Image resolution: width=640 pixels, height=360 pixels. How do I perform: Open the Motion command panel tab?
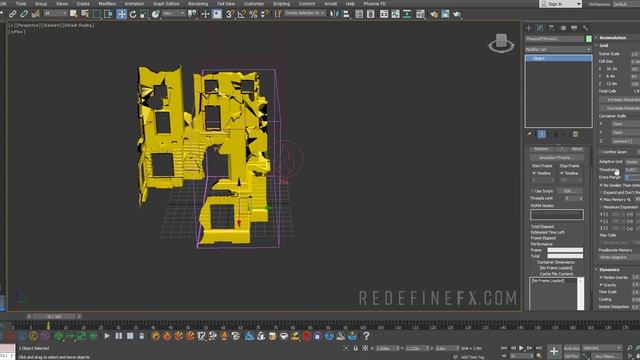click(x=563, y=28)
